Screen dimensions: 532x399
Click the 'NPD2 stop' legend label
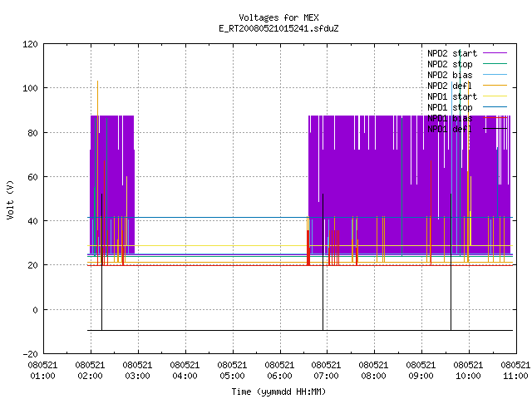(x=450, y=64)
